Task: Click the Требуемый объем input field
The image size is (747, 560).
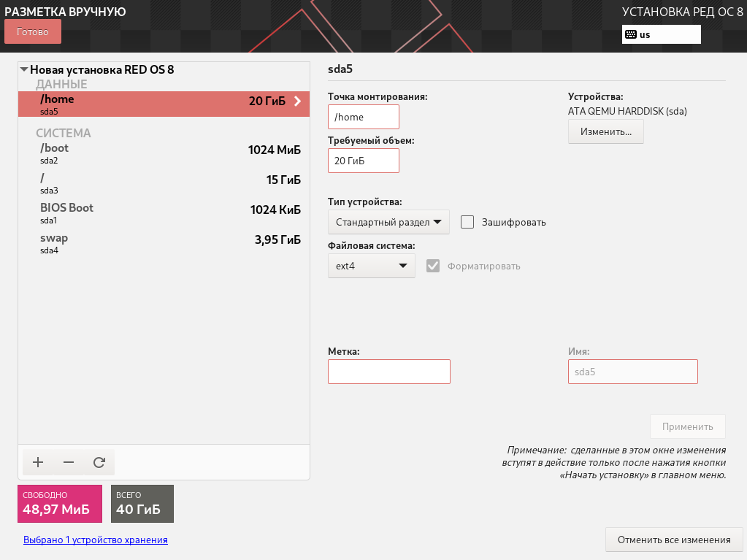Action: [364, 161]
